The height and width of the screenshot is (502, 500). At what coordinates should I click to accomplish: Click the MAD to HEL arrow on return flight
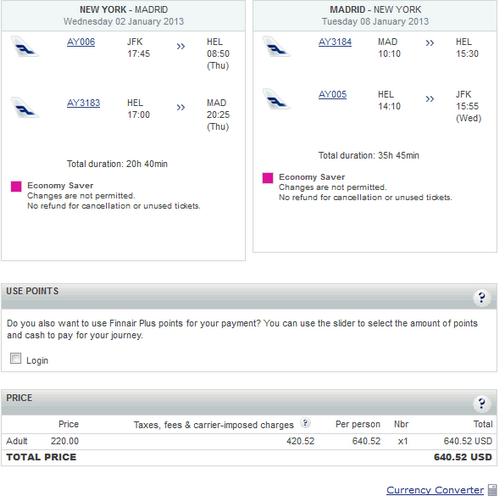[x=430, y=43]
